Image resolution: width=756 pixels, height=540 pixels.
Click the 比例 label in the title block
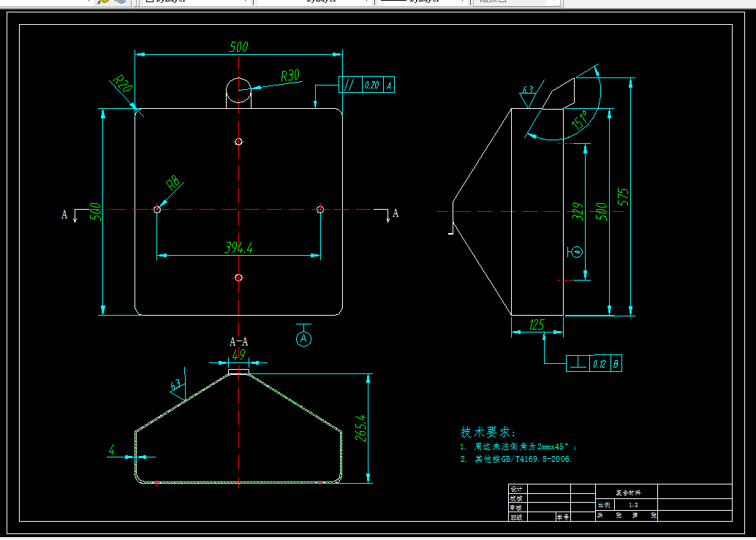point(604,505)
